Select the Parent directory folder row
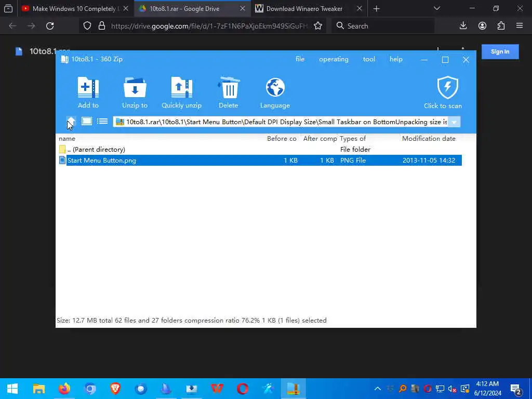532x399 pixels. click(x=260, y=149)
